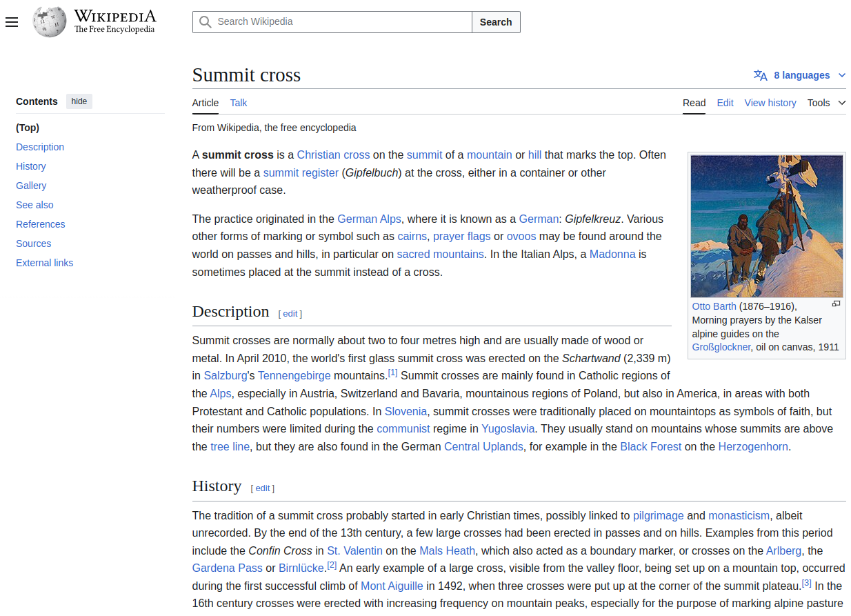Viewport: 851px width, 616px height.
Task: Follow the Großglockner link in image caption
Action: (x=720, y=347)
